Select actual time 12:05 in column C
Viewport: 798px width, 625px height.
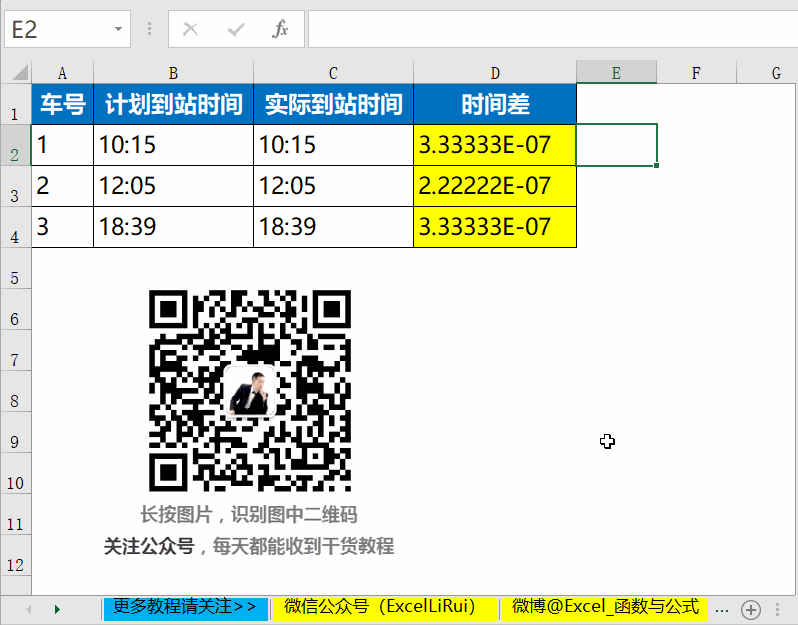pos(333,186)
